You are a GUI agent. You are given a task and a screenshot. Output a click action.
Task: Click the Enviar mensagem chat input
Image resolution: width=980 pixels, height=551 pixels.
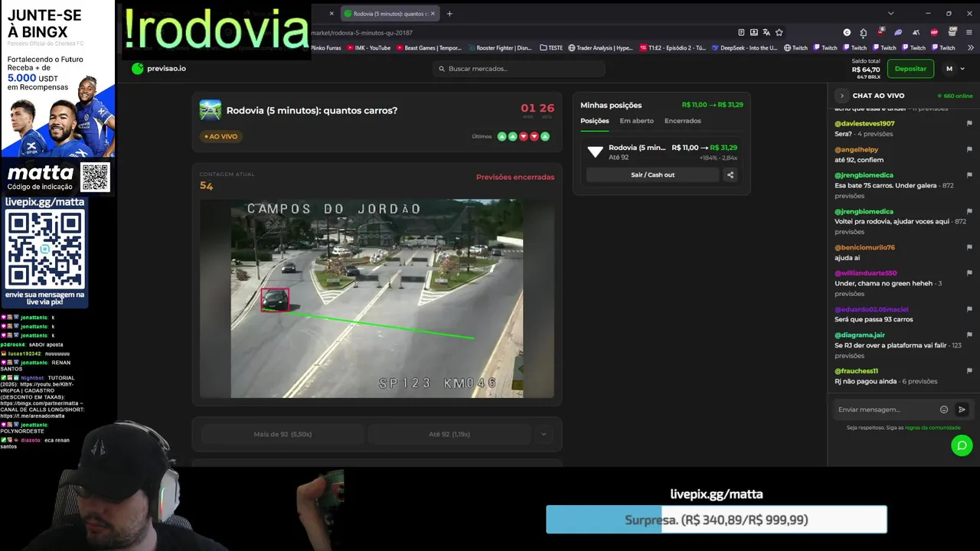[884, 409]
